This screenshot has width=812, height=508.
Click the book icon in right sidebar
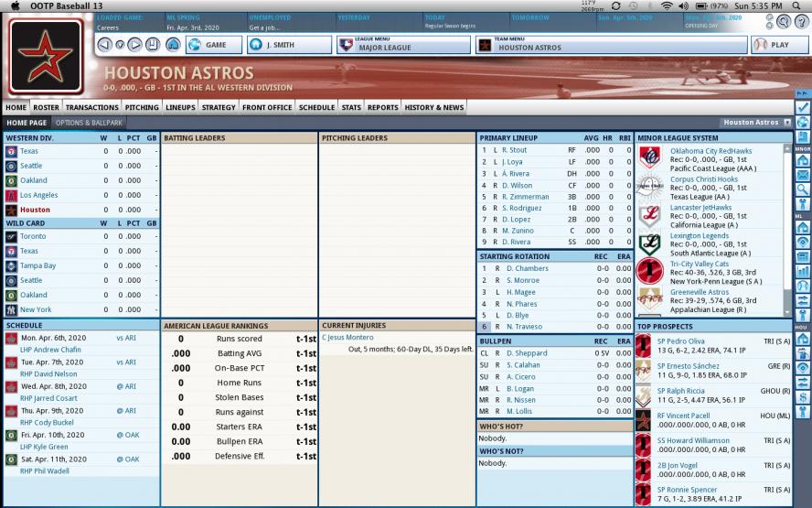803,137
